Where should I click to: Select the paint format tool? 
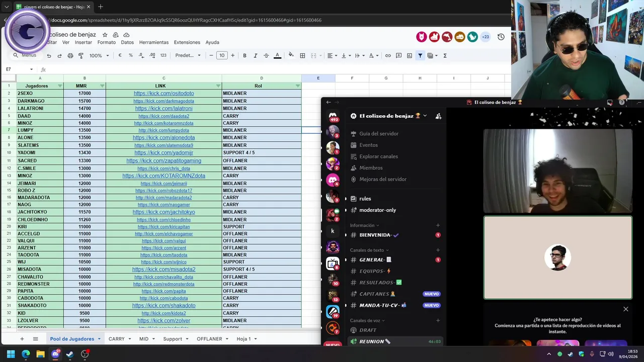pos(81,56)
